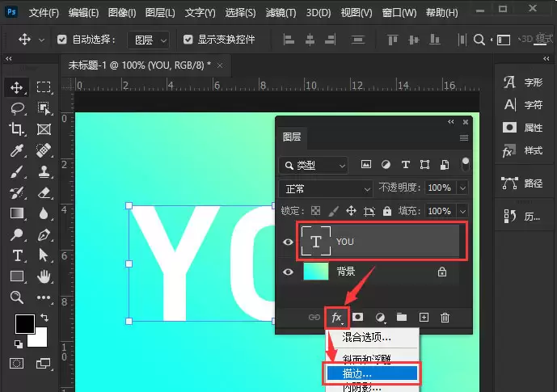Viewport: 557px width, 392px height.
Task: Create a new layer with plus icon
Action: point(424,317)
